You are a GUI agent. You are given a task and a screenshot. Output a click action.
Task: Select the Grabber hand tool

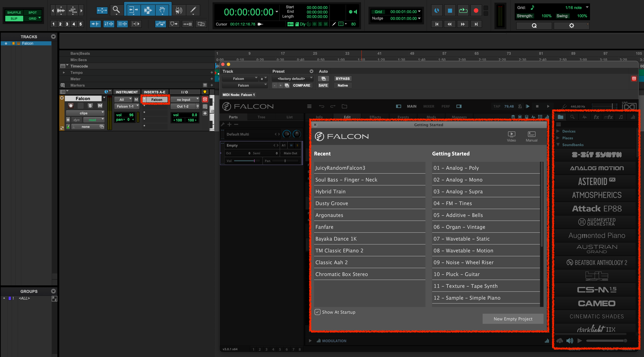point(162,10)
